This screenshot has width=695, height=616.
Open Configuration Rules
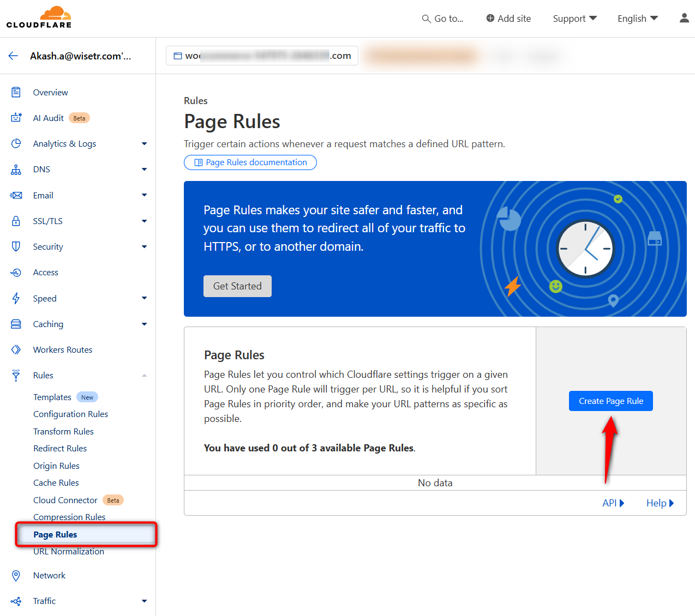[x=70, y=414]
